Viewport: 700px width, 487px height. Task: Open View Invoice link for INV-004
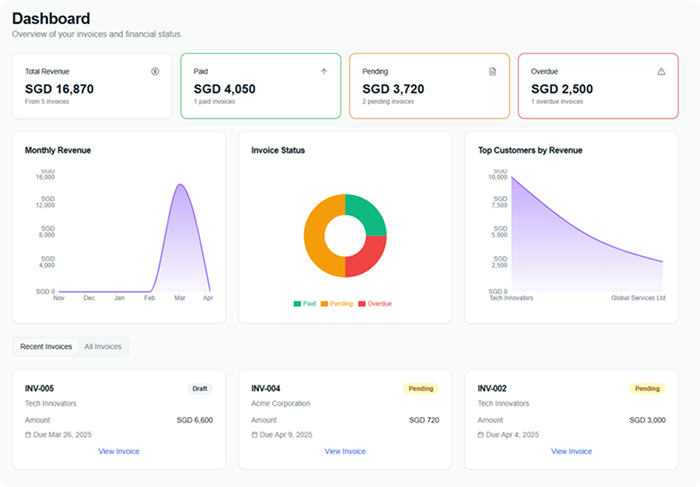[345, 452]
